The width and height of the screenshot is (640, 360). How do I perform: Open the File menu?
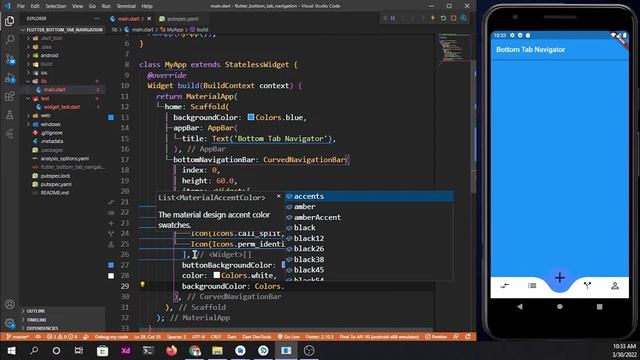[x=21, y=6]
